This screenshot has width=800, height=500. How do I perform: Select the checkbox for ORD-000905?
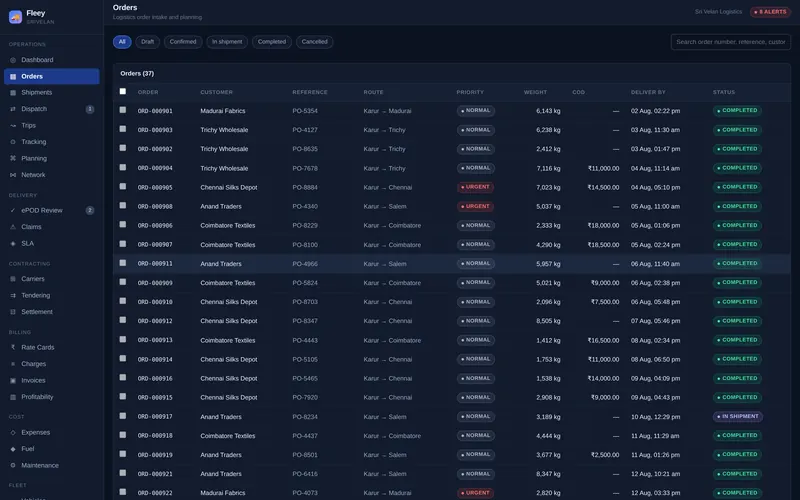pyautogui.click(x=122, y=186)
